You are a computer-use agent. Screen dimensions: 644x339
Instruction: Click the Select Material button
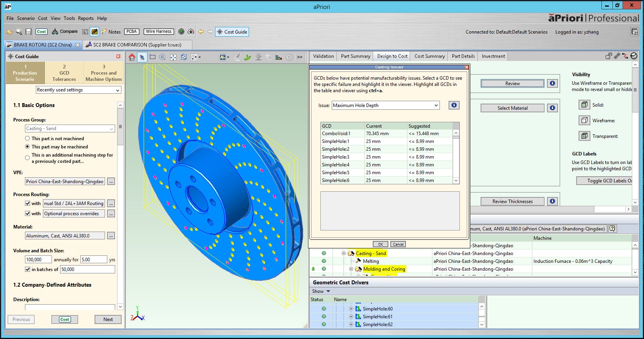(x=512, y=108)
